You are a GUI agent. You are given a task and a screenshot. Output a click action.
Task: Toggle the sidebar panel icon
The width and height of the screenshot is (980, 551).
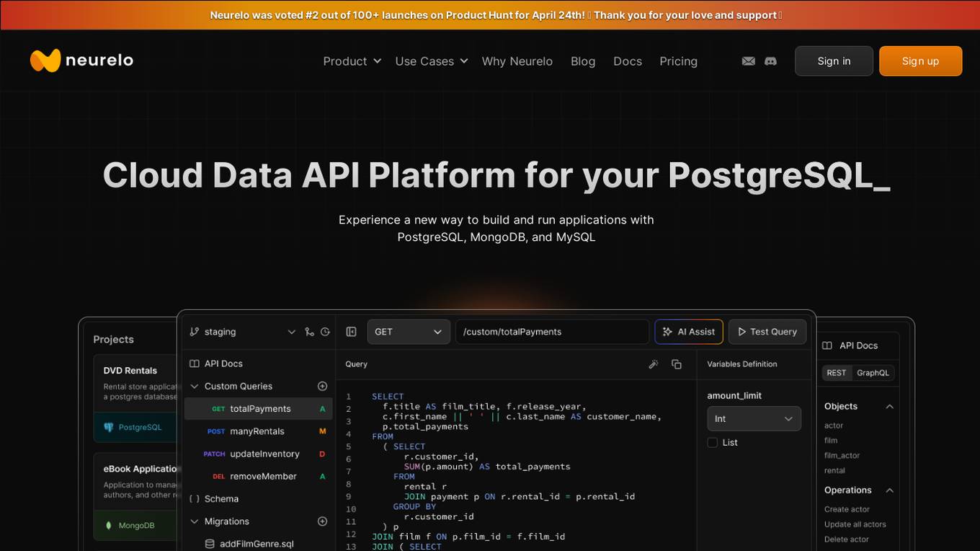coord(352,332)
